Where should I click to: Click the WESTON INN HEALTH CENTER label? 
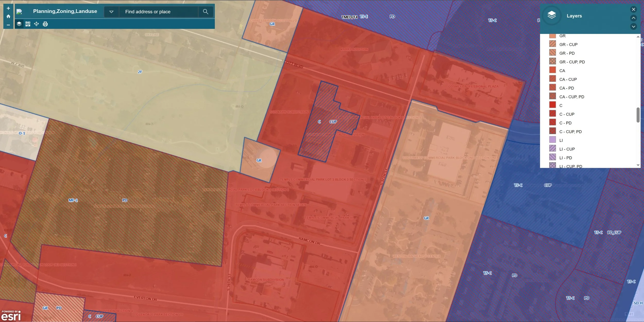tap(417, 256)
